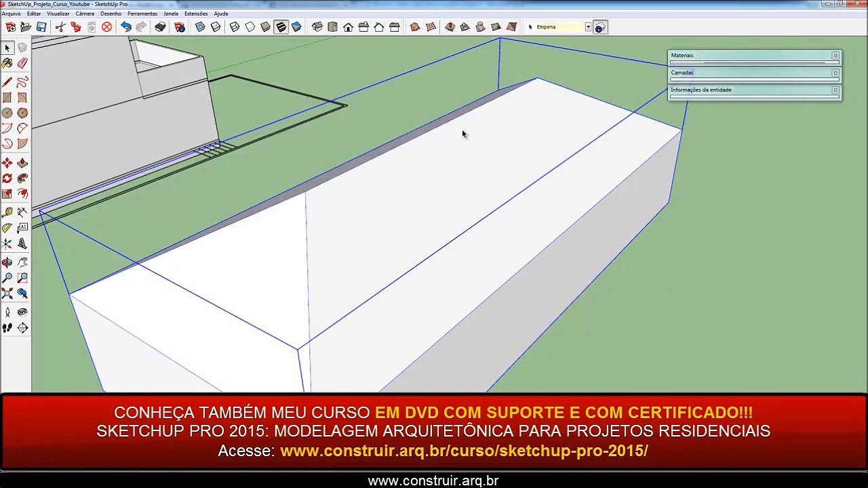Toggle Back Edges style
This screenshot has height=488, width=868.
(216, 27)
